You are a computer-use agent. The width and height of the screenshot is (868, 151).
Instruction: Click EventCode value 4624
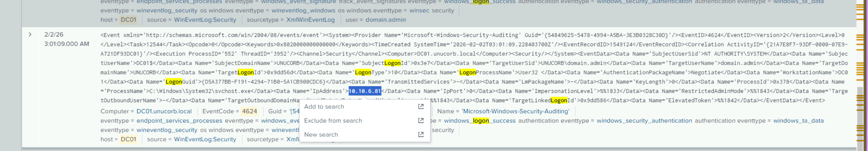(x=249, y=111)
